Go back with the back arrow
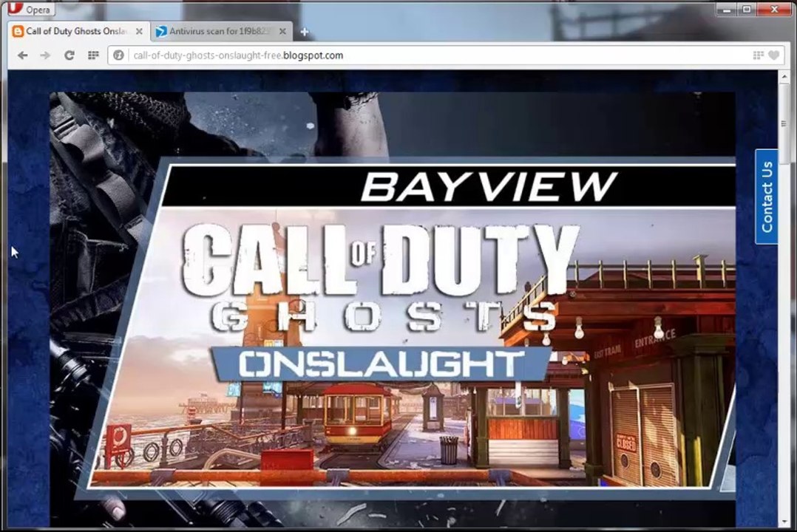 22,55
